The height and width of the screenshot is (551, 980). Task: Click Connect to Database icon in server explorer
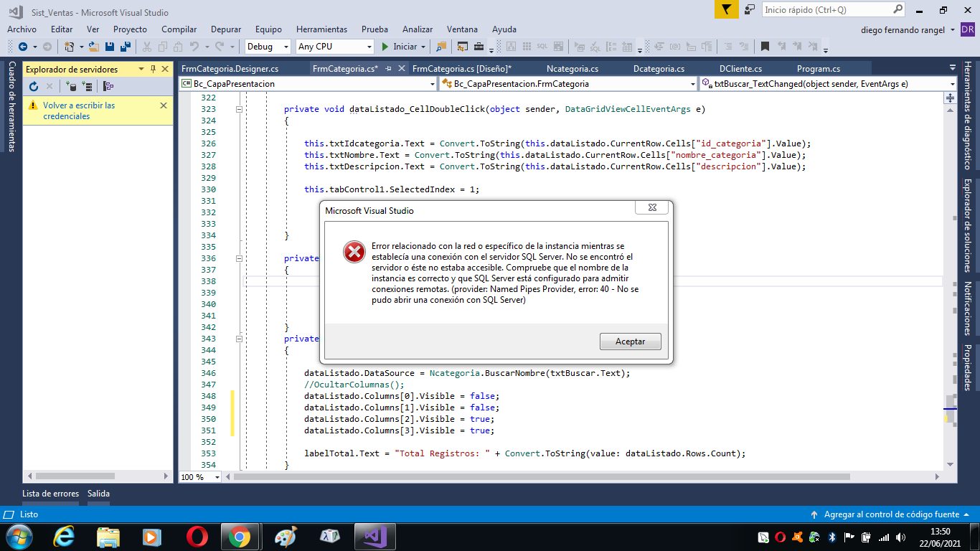click(71, 86)
